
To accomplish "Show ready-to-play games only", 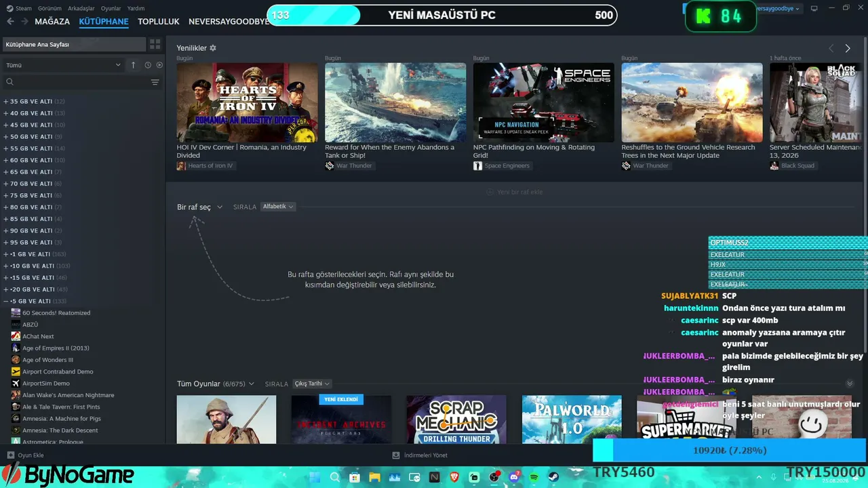I will click(159, 65).
